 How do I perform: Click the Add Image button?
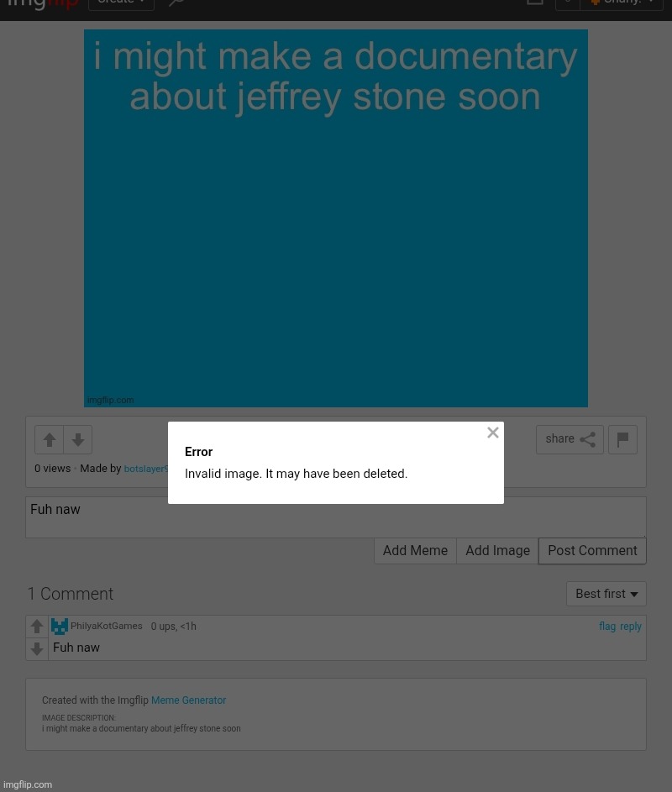click(x=497, y=551)
